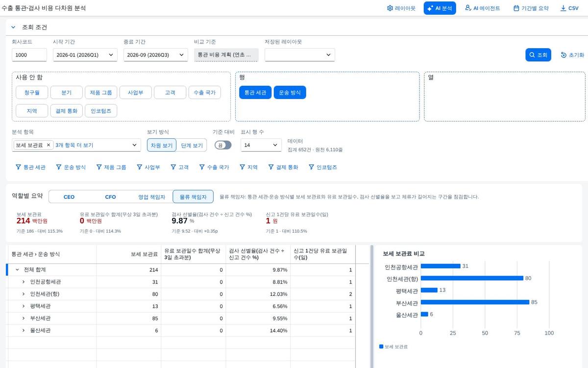Image resolution: width=588 pixels, height=368 pixels.
Task: Click the 통관 세관 row chip
Action: coord(255,92)
